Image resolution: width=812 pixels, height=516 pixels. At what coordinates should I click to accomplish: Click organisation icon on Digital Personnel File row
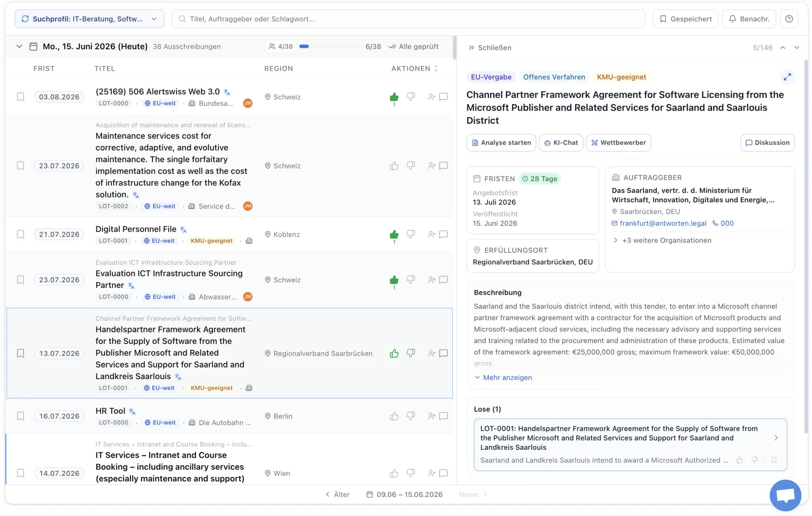pos(249,241)
